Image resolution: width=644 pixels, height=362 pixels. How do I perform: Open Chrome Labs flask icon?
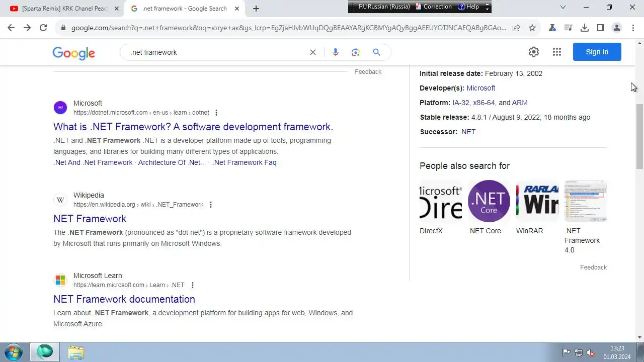[x=552, y=28]
